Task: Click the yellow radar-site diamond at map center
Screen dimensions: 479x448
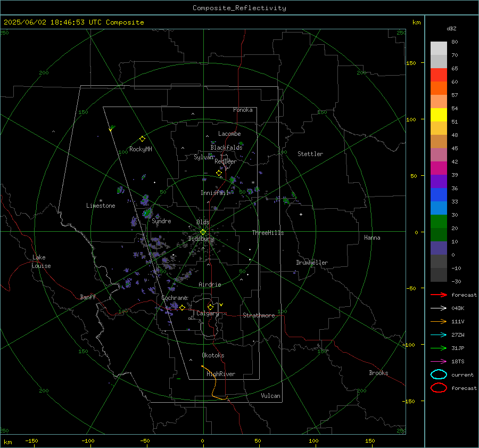Action: [203, 232]
